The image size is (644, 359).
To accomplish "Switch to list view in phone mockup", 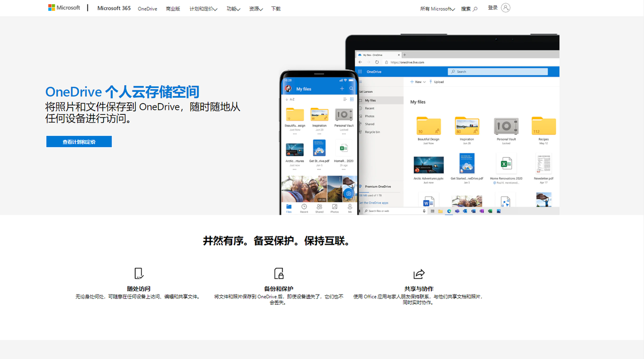I will coord(345,99).
